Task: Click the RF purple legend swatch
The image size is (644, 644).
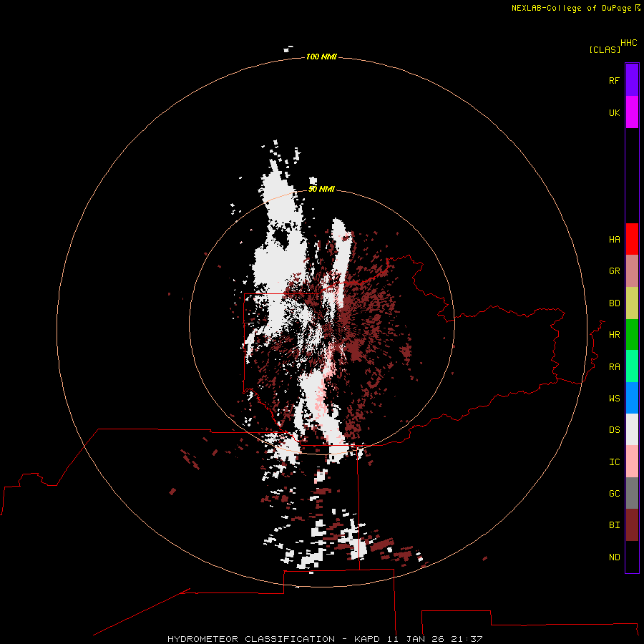Action: point(632,80)
